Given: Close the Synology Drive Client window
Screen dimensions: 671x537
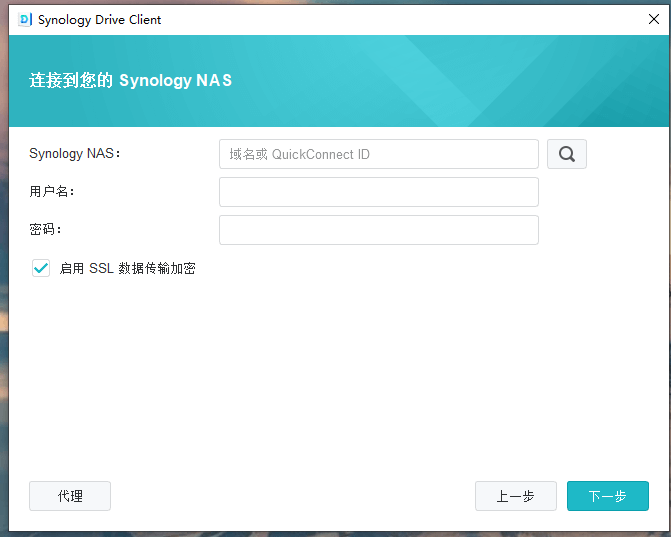Looking at the screenshot, I should pyautogui.click(x=653, y=19).
